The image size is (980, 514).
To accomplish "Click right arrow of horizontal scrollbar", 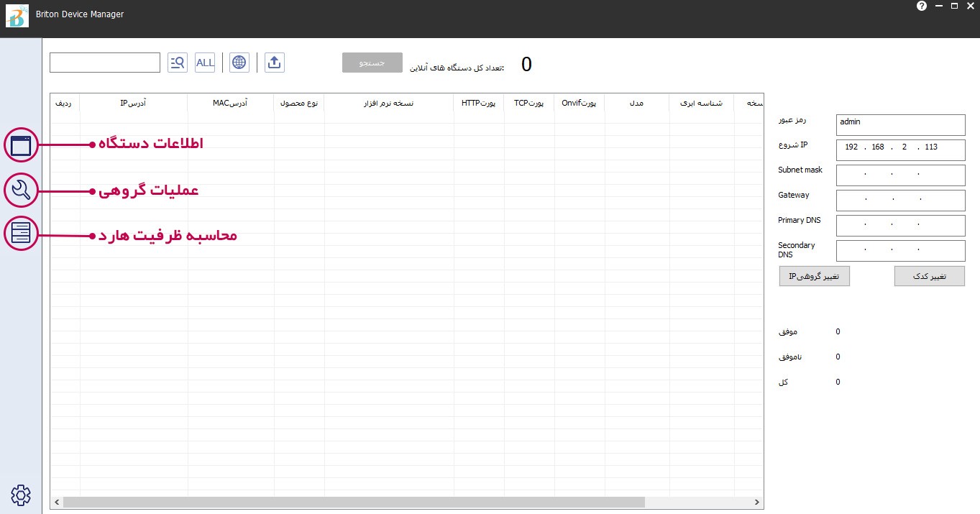I will click(x=757, y=502).
